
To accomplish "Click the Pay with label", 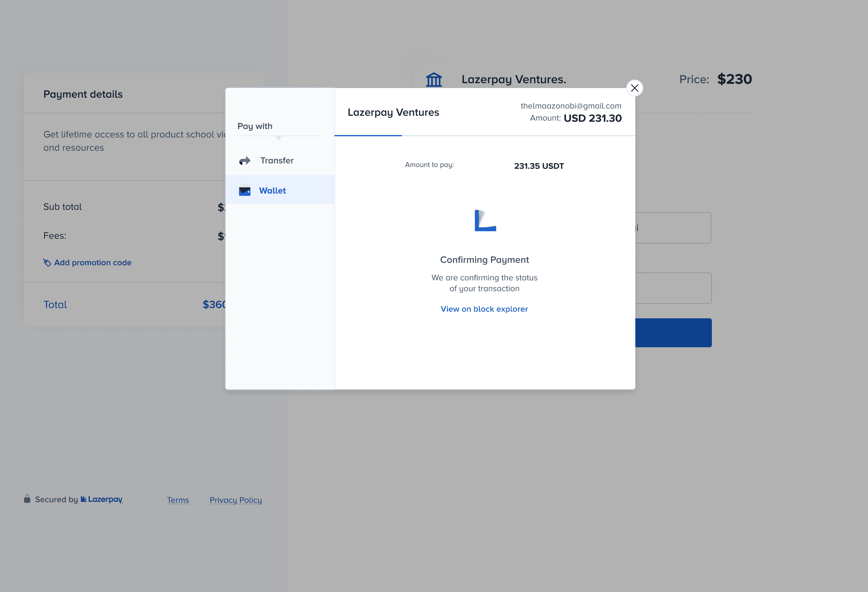I will (x=255, y=126).
